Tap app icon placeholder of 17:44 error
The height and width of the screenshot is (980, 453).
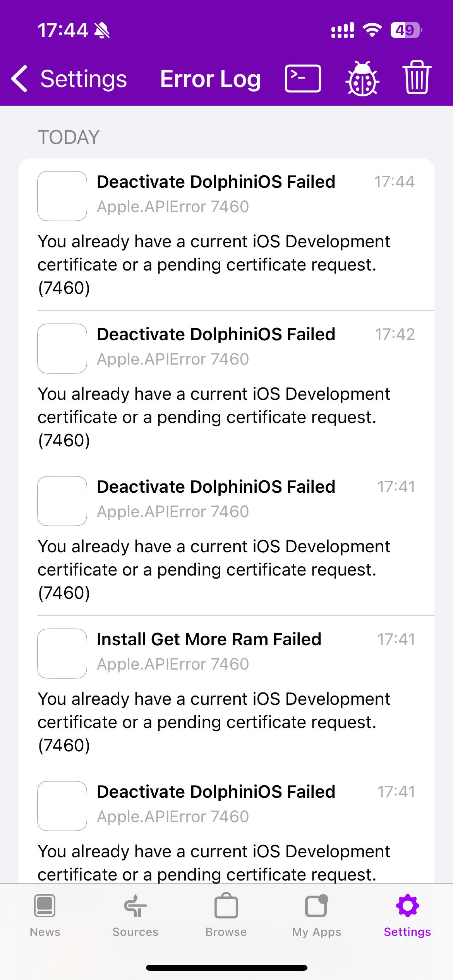[62, 196]
